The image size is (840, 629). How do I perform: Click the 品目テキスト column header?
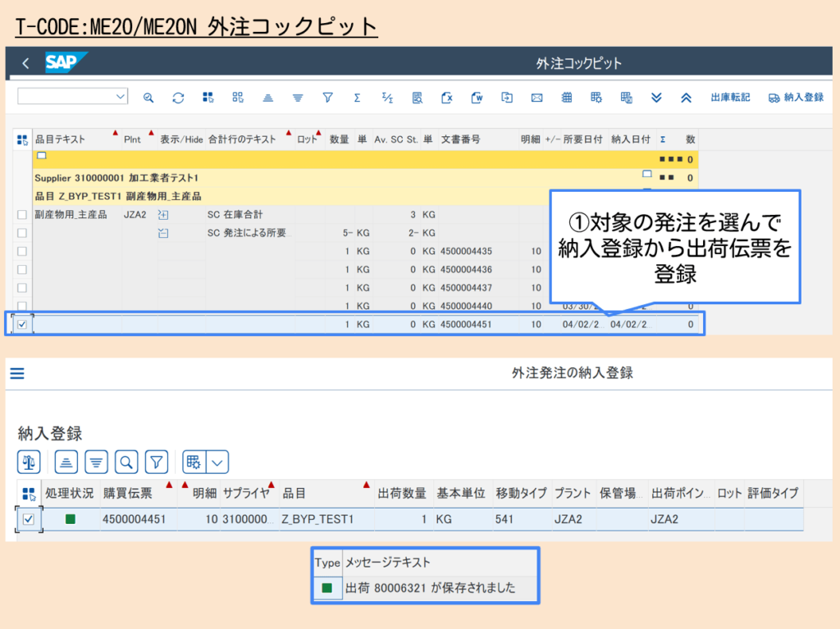point(60,139)
